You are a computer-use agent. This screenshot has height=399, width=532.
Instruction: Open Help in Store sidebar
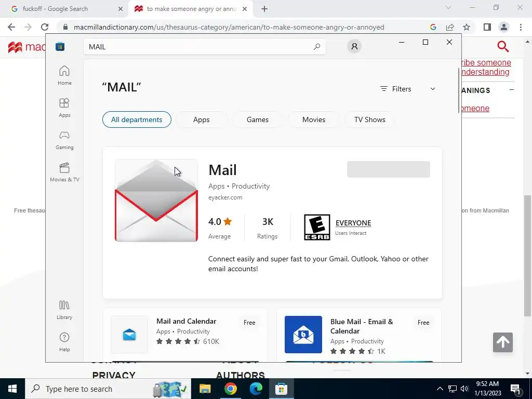(x=64, y=342)
